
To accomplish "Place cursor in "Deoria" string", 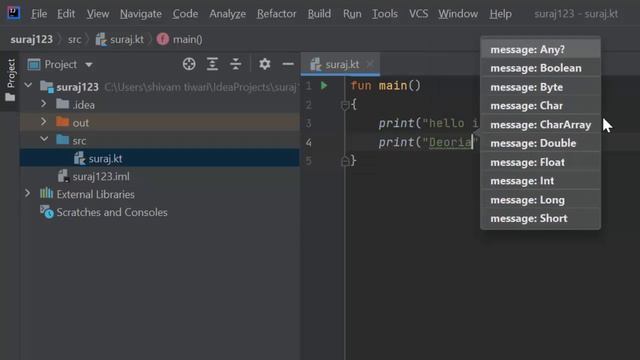I will pos(450,142).
